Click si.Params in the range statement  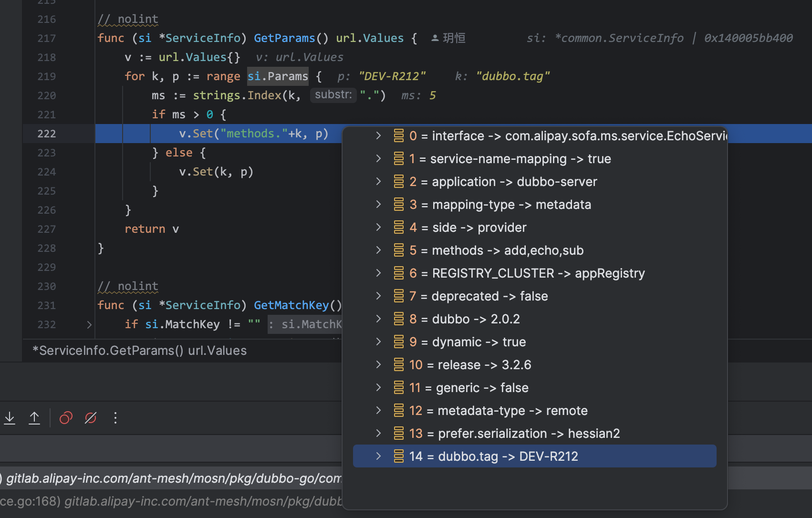(278, 76)
